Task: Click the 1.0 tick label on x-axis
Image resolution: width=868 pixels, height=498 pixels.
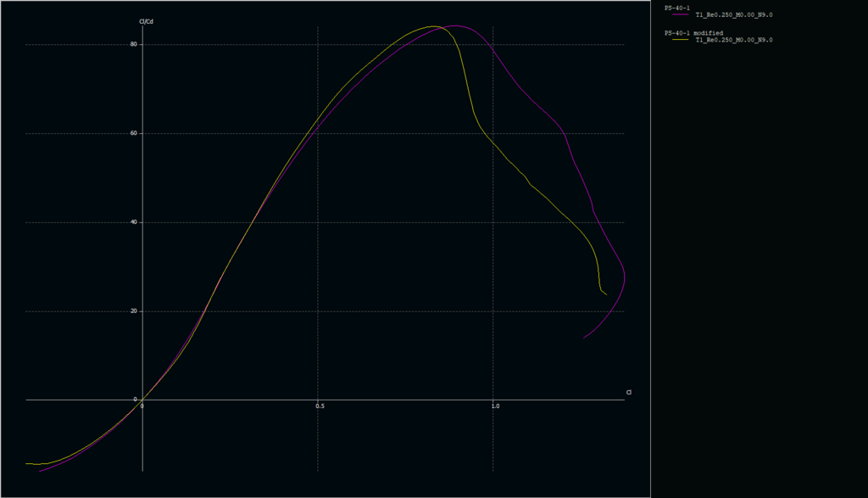Action: point(495,406)
